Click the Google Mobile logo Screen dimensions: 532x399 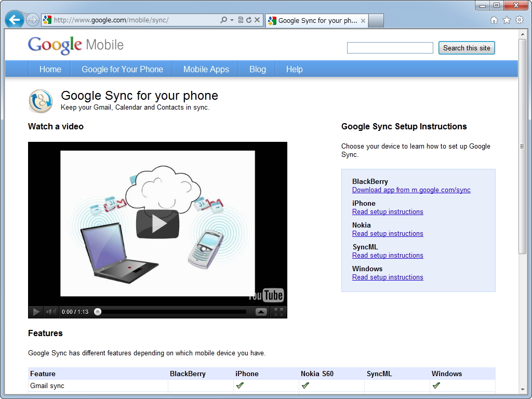(x=75, y=45)
